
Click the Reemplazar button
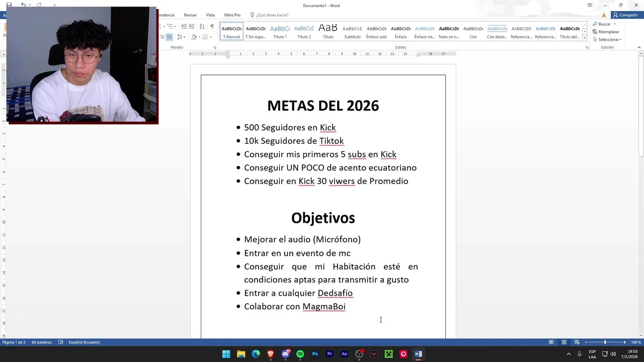point(606,32)
